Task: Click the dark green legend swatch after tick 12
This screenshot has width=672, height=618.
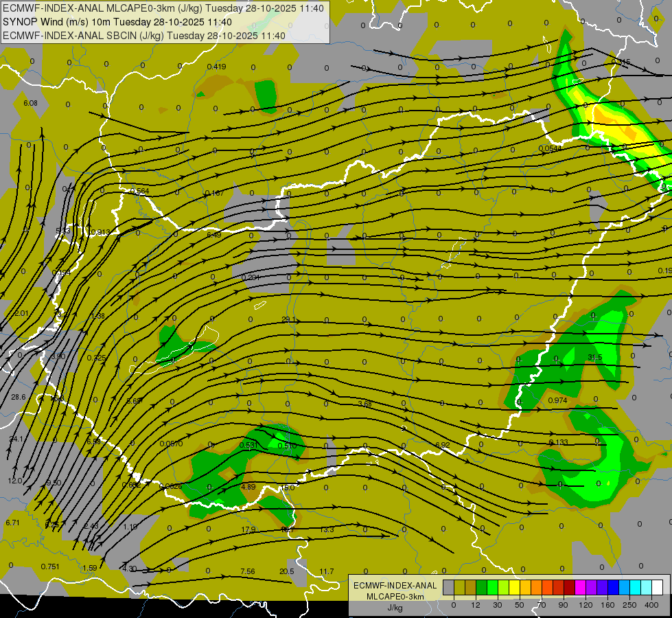Action: pos(481,587)
